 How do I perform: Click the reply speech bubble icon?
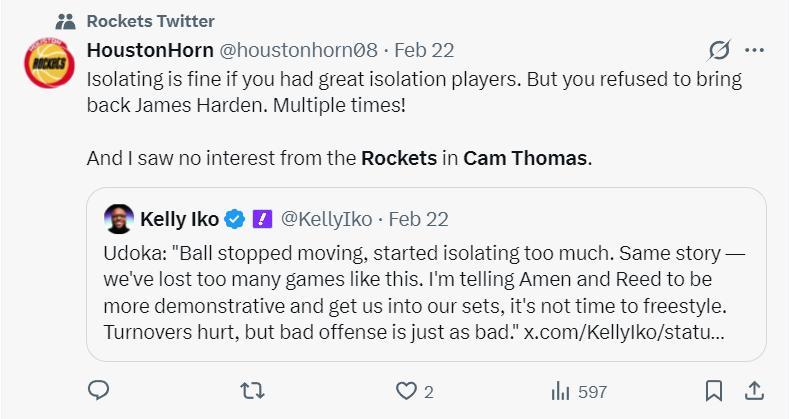pos(98,391)
